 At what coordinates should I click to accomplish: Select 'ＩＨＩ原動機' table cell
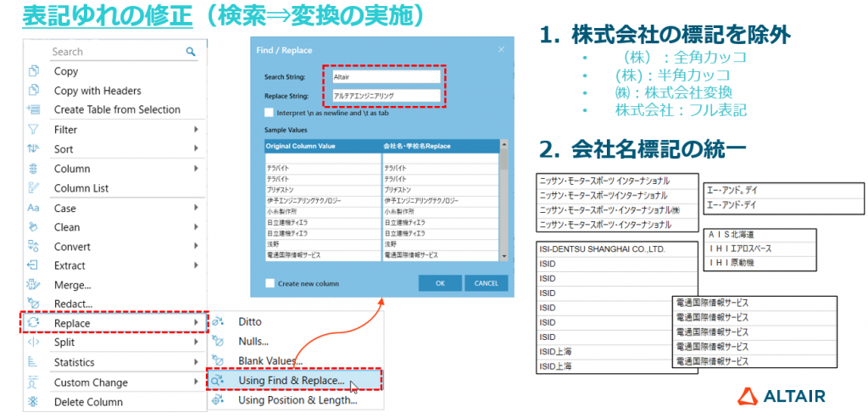click(760, 263)
